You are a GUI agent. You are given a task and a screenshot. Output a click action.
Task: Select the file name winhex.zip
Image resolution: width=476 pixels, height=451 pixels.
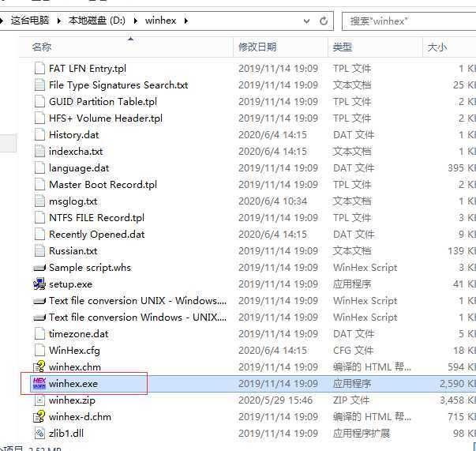(x=73, y=400)
